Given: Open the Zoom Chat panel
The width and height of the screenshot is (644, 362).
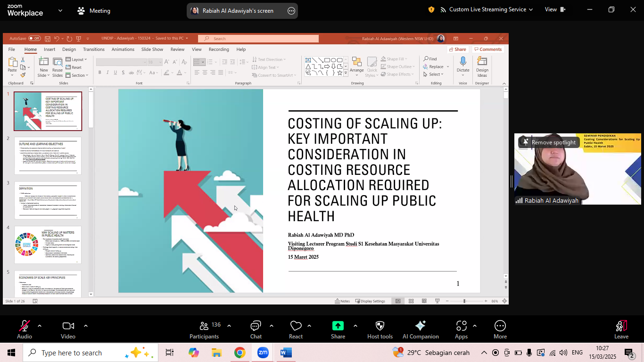Looking at the screenshot, I should click(256, 326).
